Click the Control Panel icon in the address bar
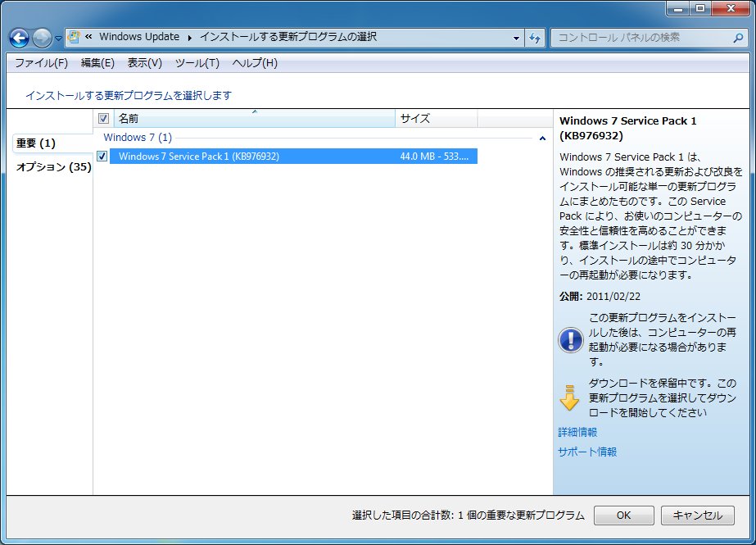This screenshot has width=756, height=545. 74,37
